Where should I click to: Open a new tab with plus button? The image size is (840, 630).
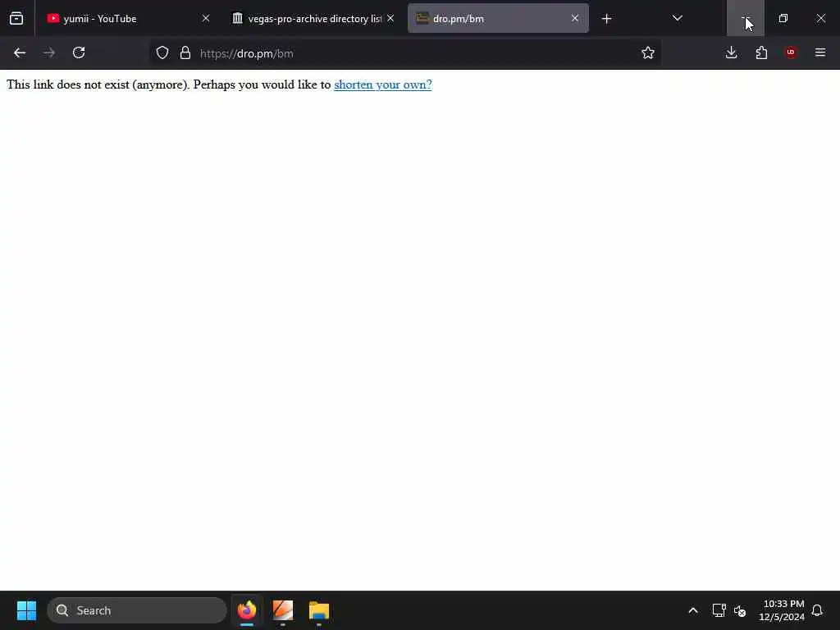[x=606, y=19]
